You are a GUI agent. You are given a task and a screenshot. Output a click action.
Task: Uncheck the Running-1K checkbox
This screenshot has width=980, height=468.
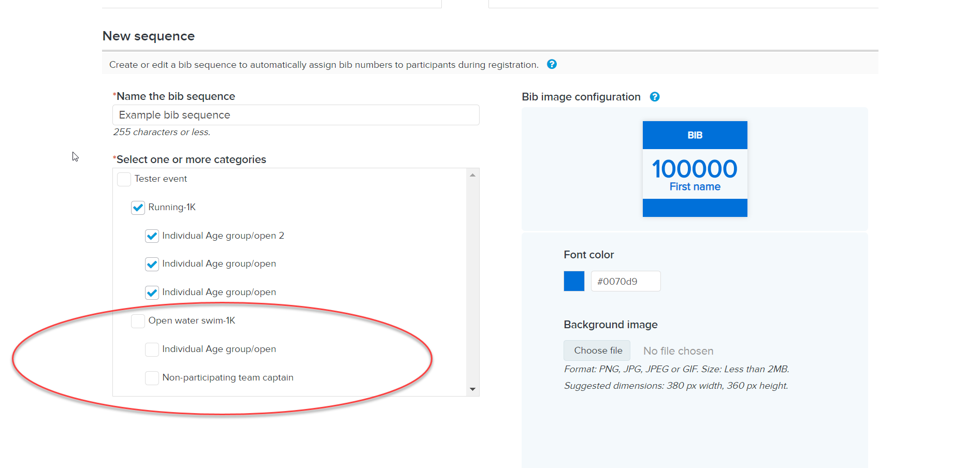(x=138, y=208)
